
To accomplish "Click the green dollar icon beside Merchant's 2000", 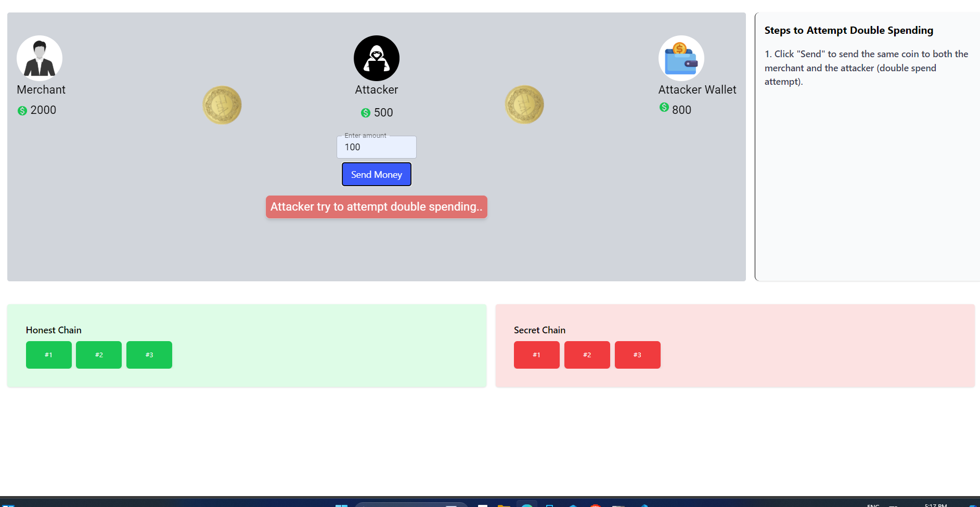I will pyautogui.click(x=22, y=111).
